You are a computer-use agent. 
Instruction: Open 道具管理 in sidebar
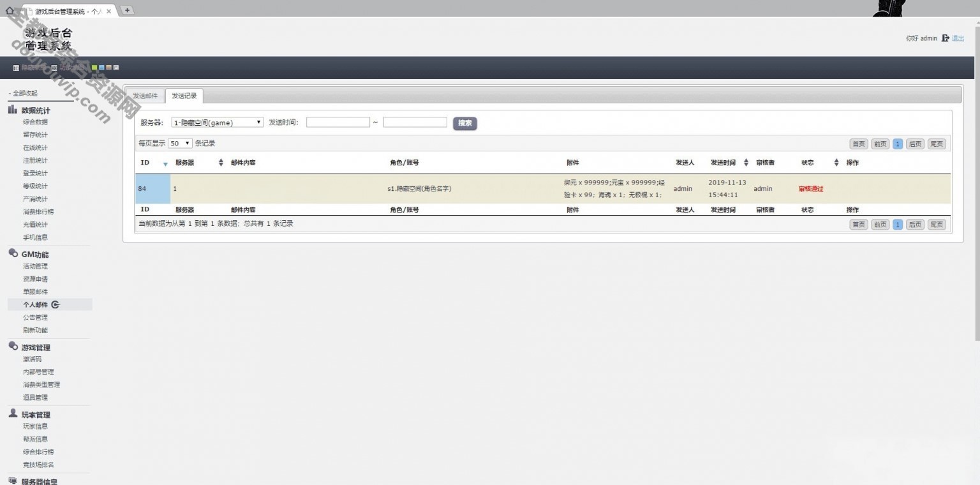[x=35, y=398]
